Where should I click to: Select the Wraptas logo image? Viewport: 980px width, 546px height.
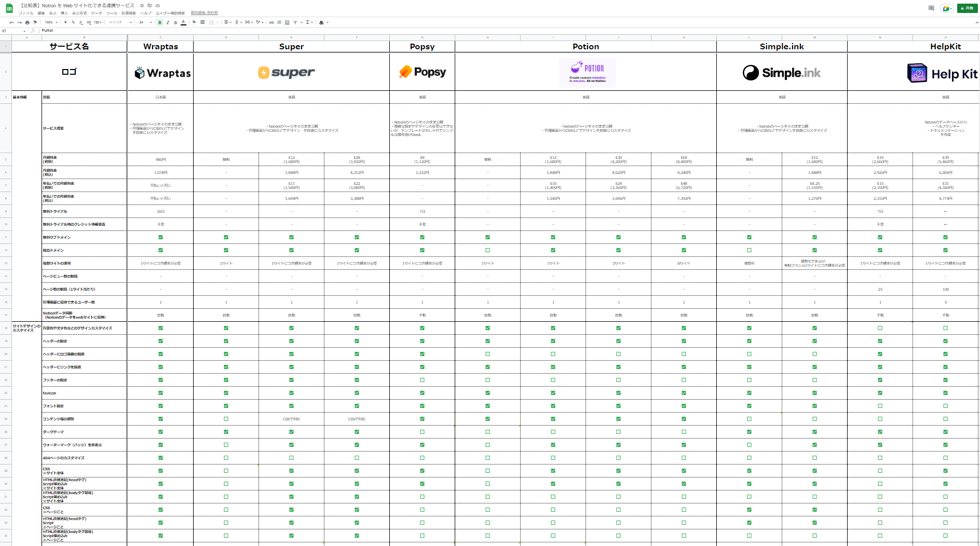(x=162, y=73)
